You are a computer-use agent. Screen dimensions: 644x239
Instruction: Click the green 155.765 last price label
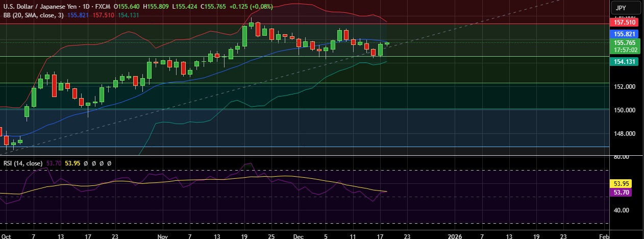pos(624,43)
